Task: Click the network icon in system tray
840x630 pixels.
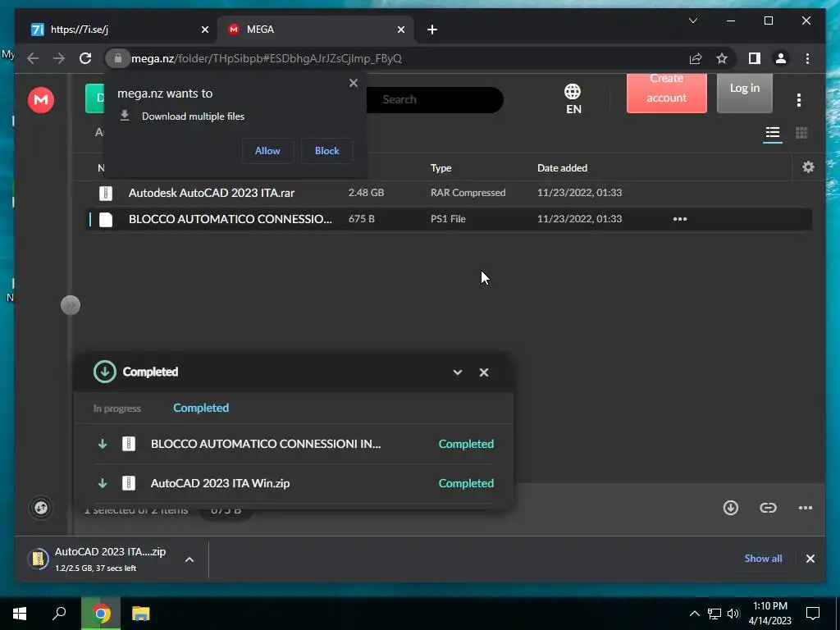Action: click(x=714, y=614)
